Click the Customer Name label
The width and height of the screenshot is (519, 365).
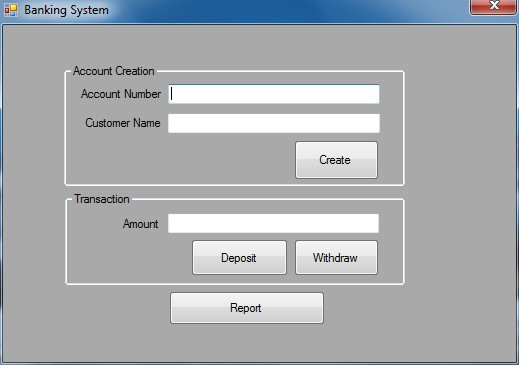click(123, 123)
